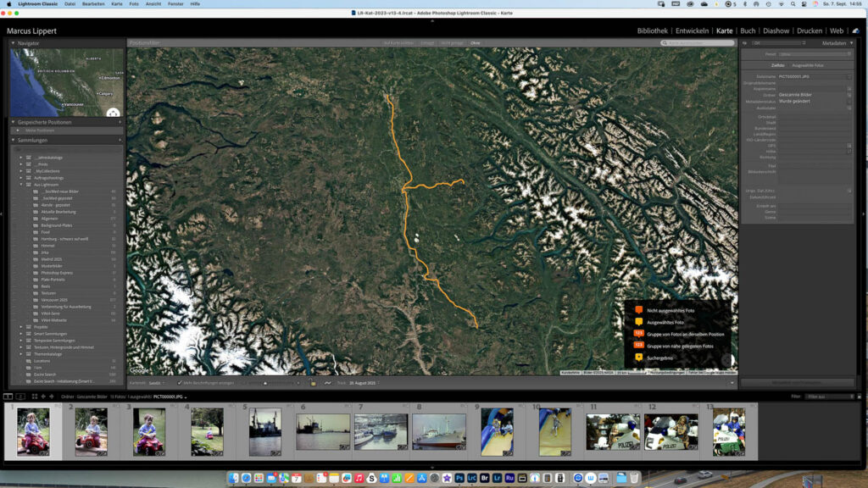Go forward with the filmstrip right arrow
The width and height of the screenshot is (868, 488).
tap(52, 396)
